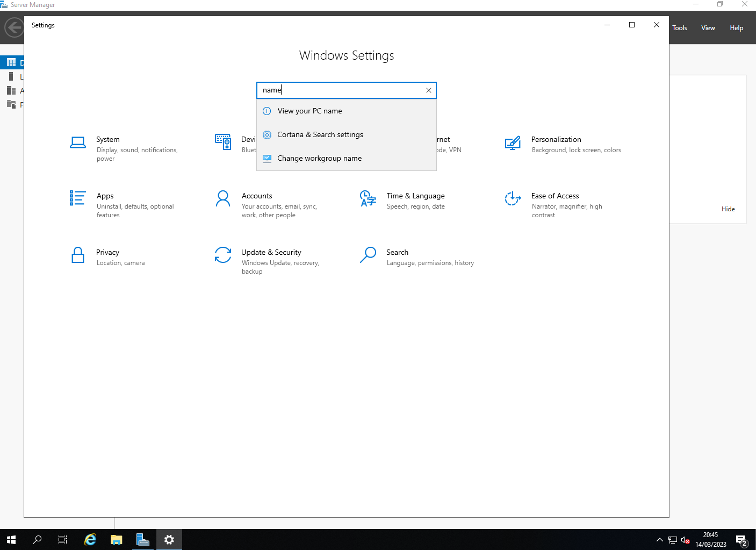Click the Hide link in Server Manager
Viewport: 756px width, 550px height.
728,209
